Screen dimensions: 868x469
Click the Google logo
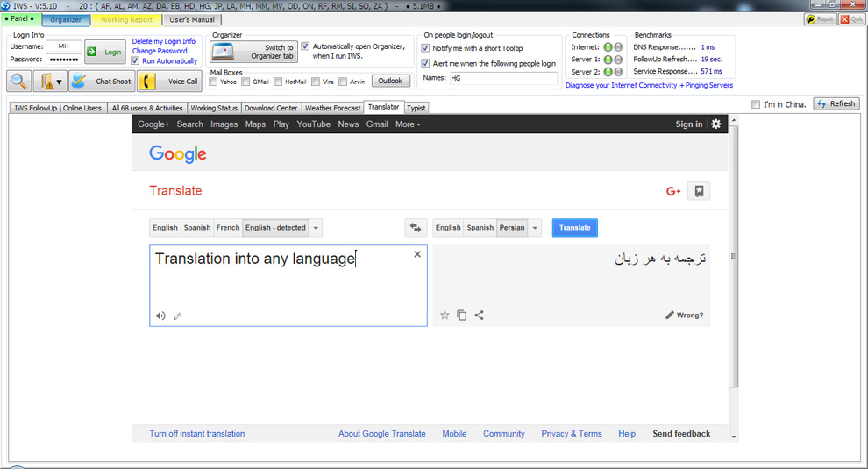(178, 154)
